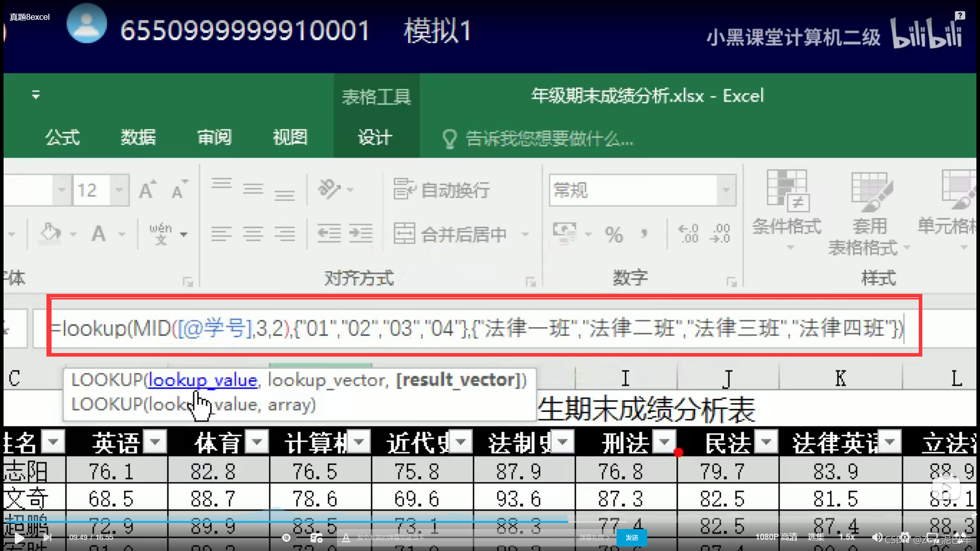
Task: Open the 选集 episode list
Action: point(816,537)
